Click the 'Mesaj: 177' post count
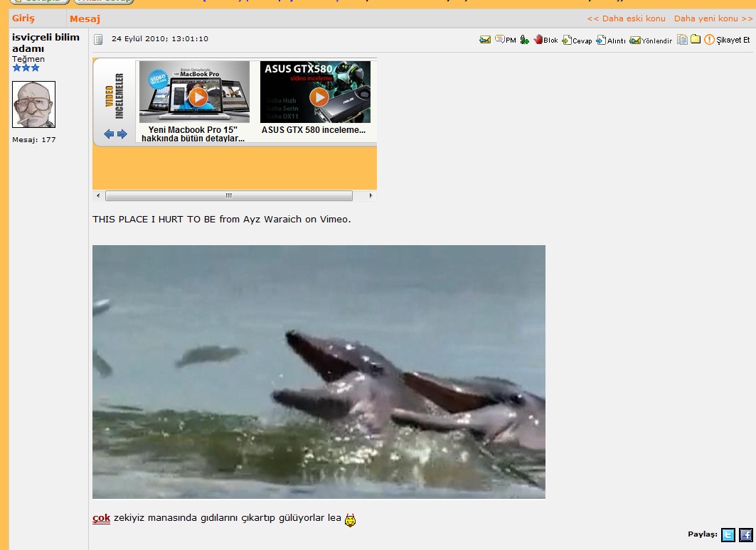This screenshot has width=756, height=550. pyautogui.click(x=33, y=140)
